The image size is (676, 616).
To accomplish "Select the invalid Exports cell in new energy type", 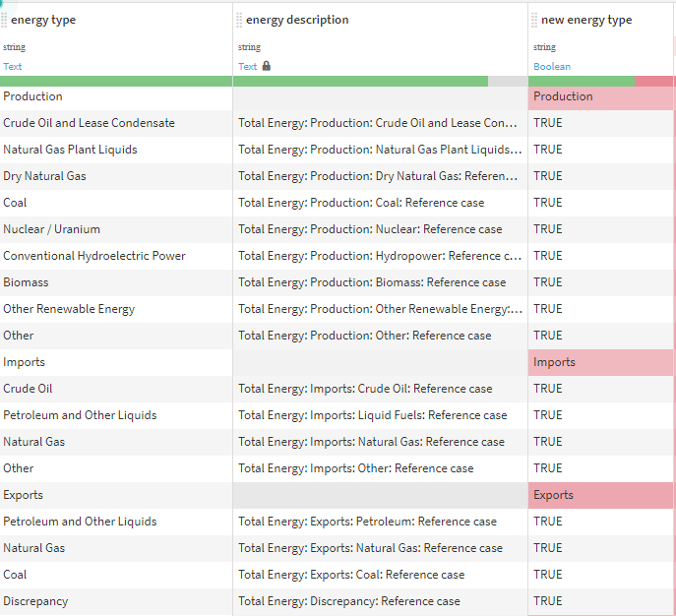I will [x=600, y=495].
